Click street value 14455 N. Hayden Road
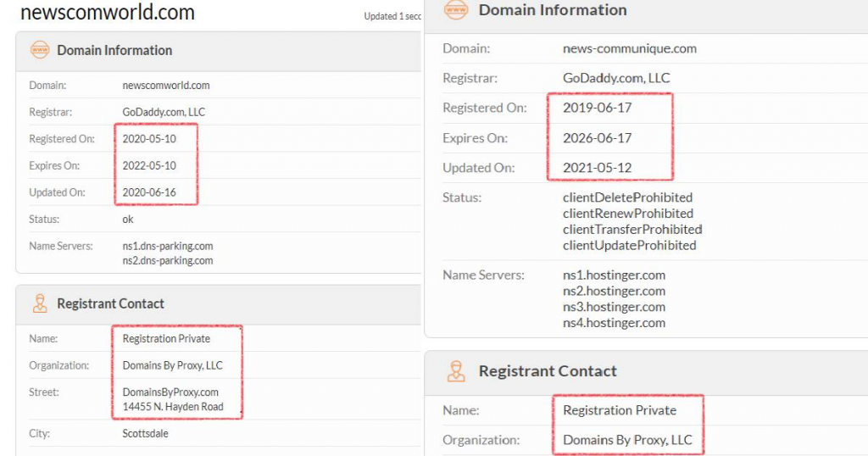This screenshot has height=456, width=868. [x=173, y=407]
